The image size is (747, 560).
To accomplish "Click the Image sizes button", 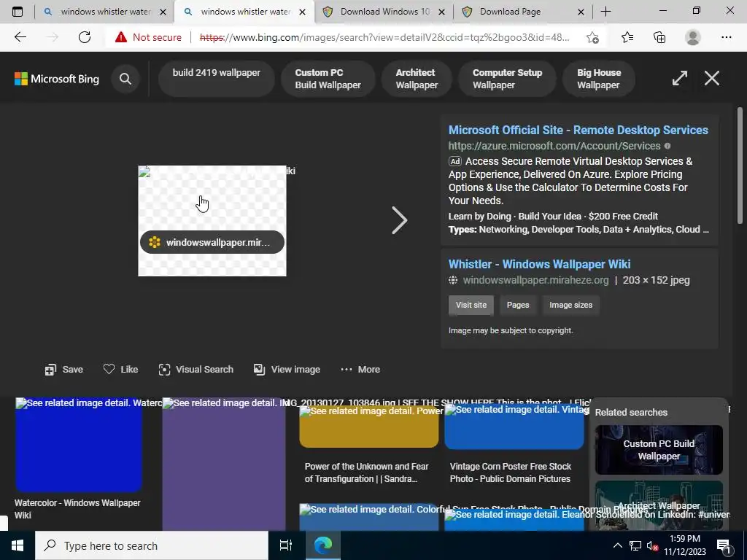I will coord(570,306).
